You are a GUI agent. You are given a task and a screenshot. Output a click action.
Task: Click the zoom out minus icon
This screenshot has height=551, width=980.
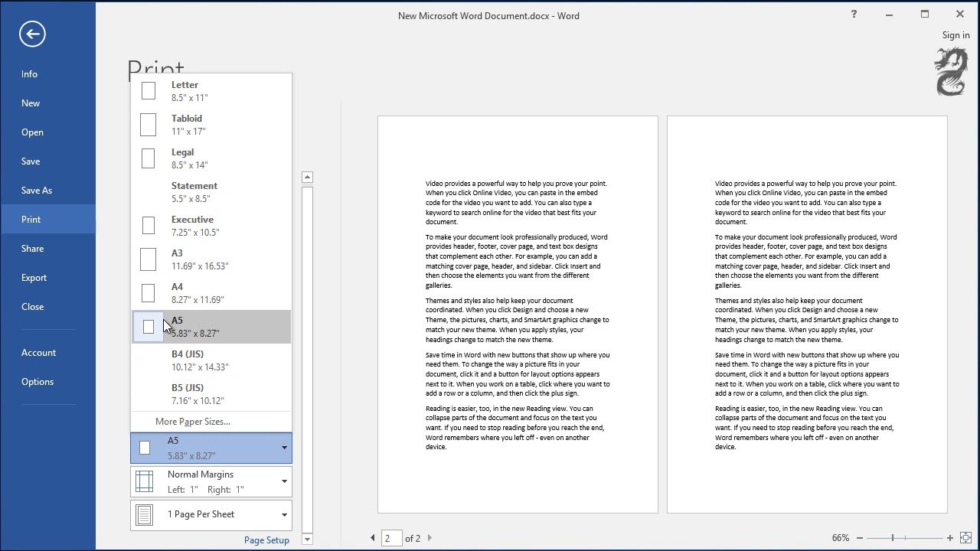click(x=860, y=538)
